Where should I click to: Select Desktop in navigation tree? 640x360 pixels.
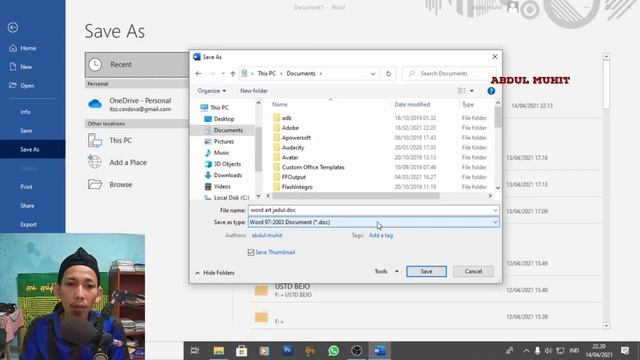point(219,119)
